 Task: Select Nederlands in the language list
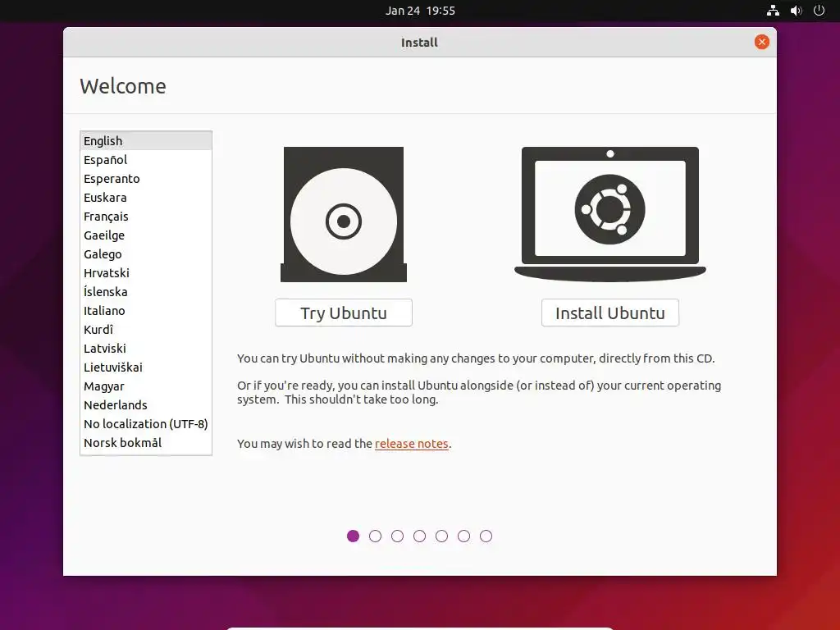point(146,405)
